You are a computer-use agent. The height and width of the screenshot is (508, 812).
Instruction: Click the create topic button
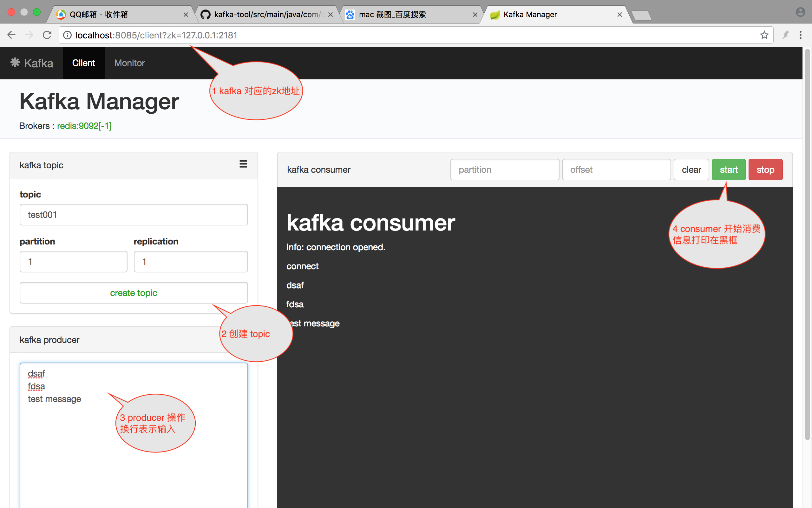click(134, 293)
